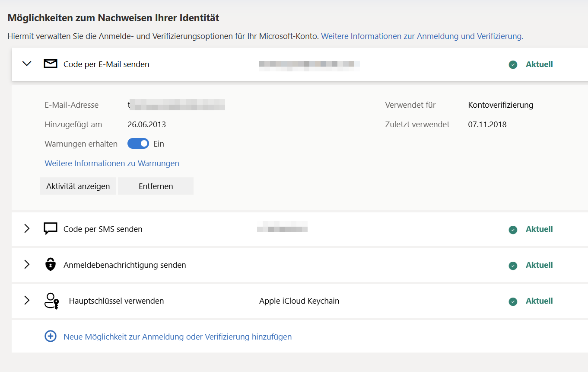Click the email envelope icon
This screenshot has width=588, height=372.
click(51, 63)
